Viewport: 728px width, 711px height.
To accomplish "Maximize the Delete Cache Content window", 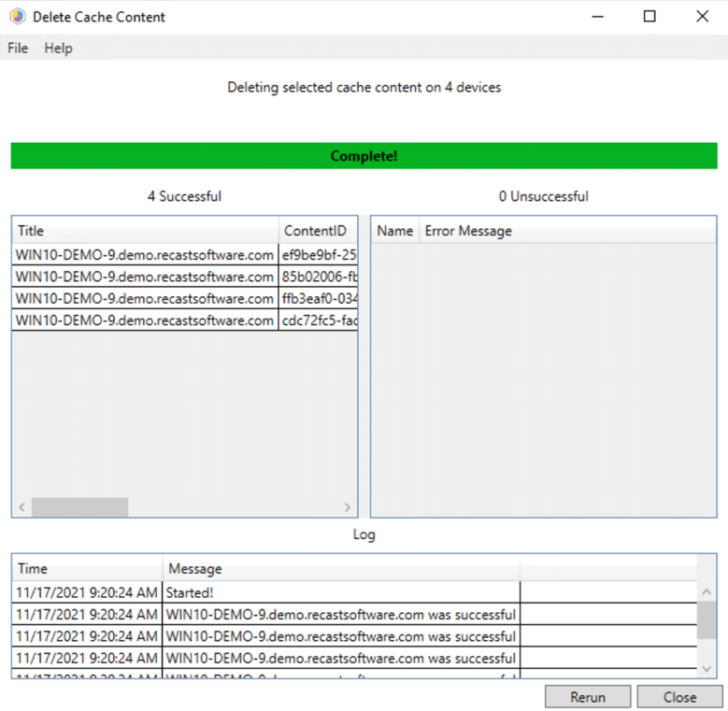I will [x=649, y=17].
